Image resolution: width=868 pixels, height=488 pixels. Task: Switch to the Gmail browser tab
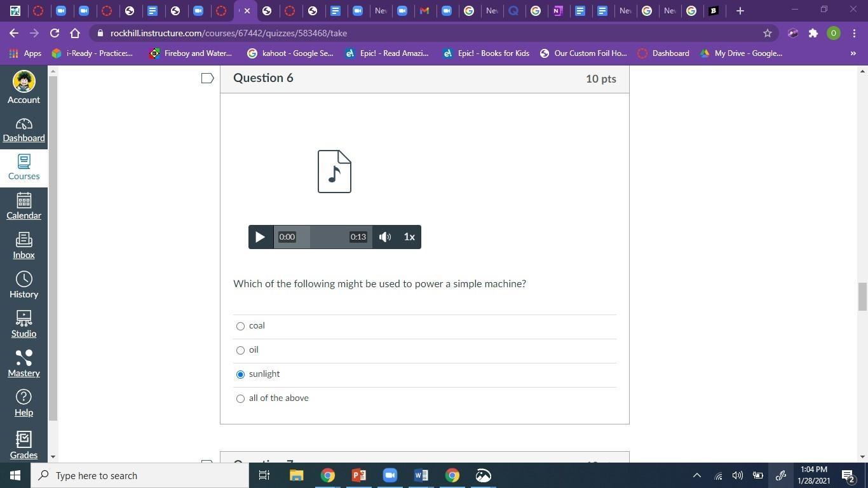424,11
